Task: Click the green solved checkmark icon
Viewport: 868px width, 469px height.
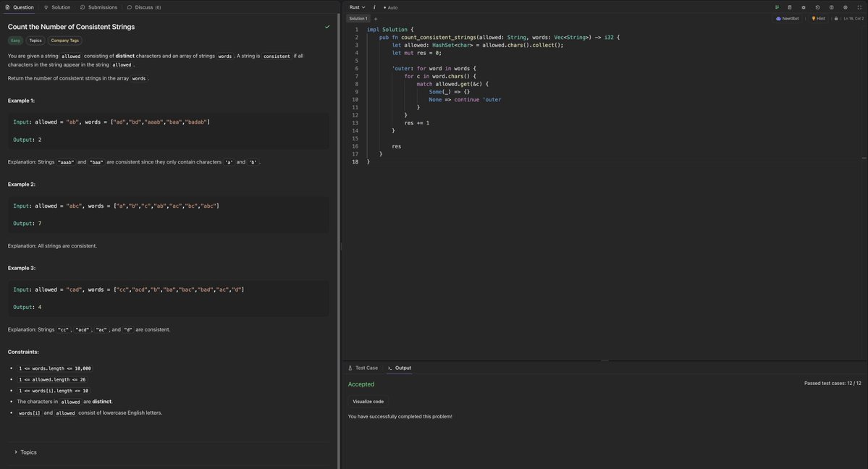Action: click(x=327, y=27)
